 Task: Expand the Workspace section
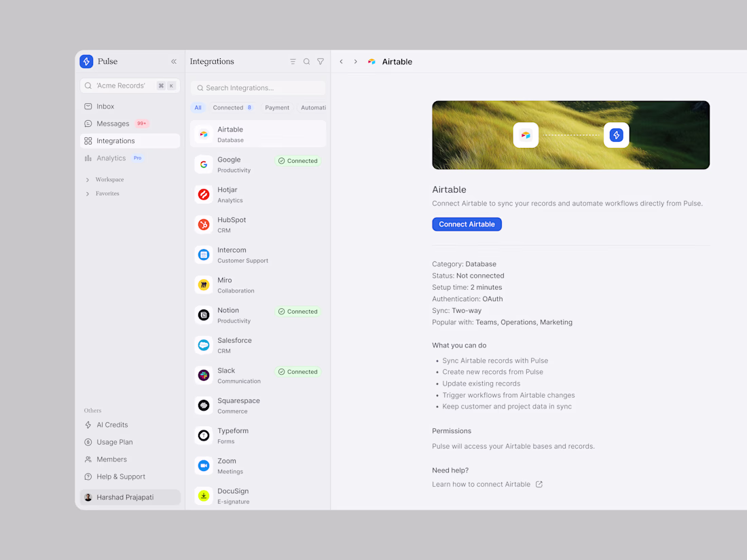coord(105,179)
